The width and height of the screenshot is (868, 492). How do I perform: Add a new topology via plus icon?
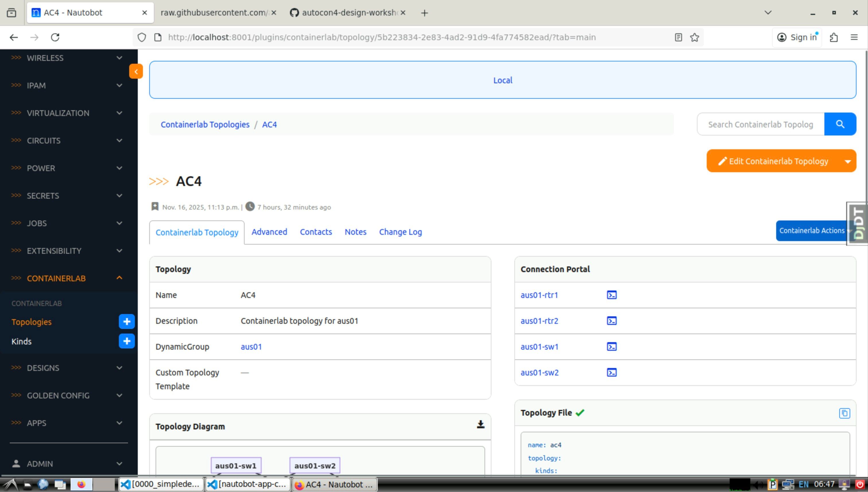[x=127, y=321]
